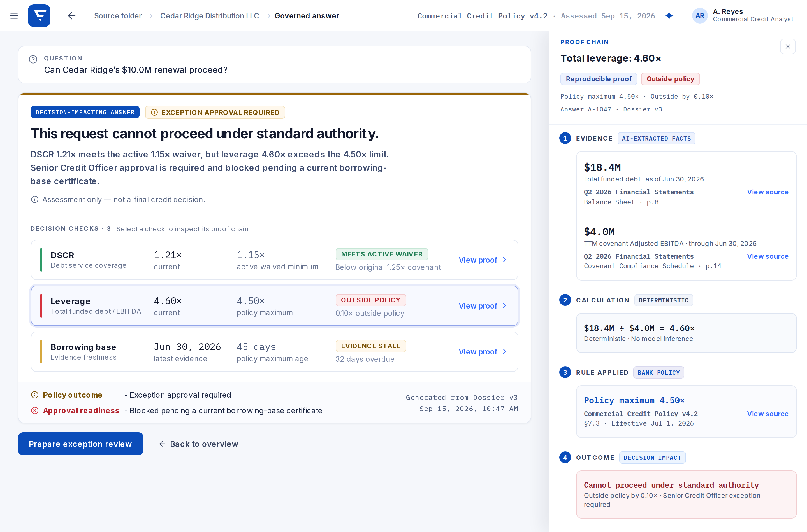807x532 pixels.
Task: Click Covenant Compliance Schedule · p.14 reference
Action: point(652,266)
